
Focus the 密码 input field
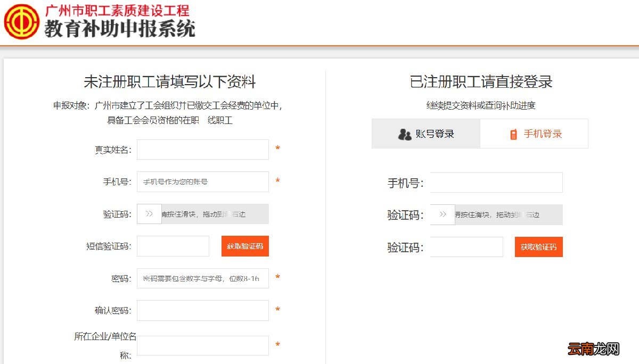point(202,278)
